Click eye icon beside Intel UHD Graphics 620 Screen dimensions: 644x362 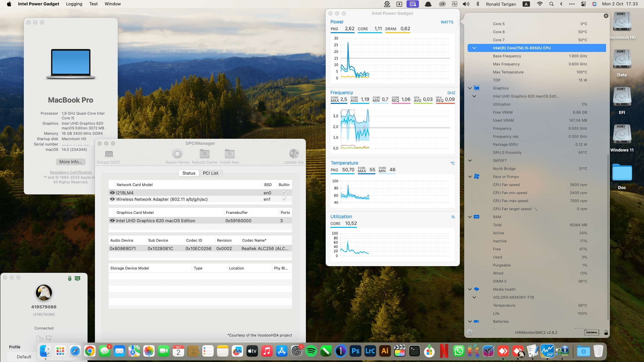[112, 221]
